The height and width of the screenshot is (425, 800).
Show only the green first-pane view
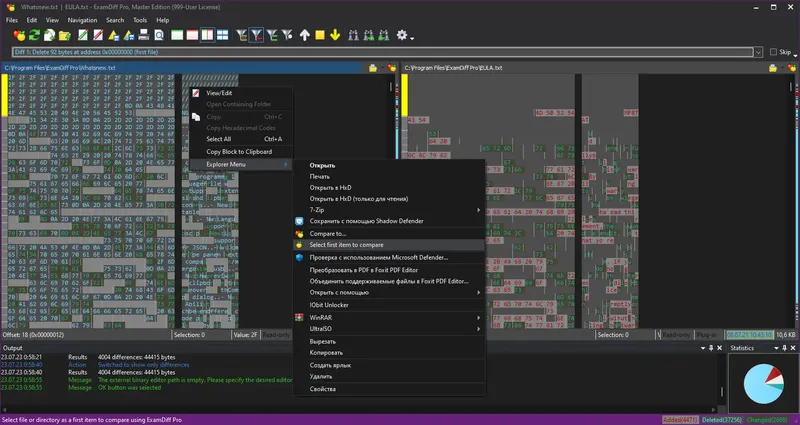(177, 35)
